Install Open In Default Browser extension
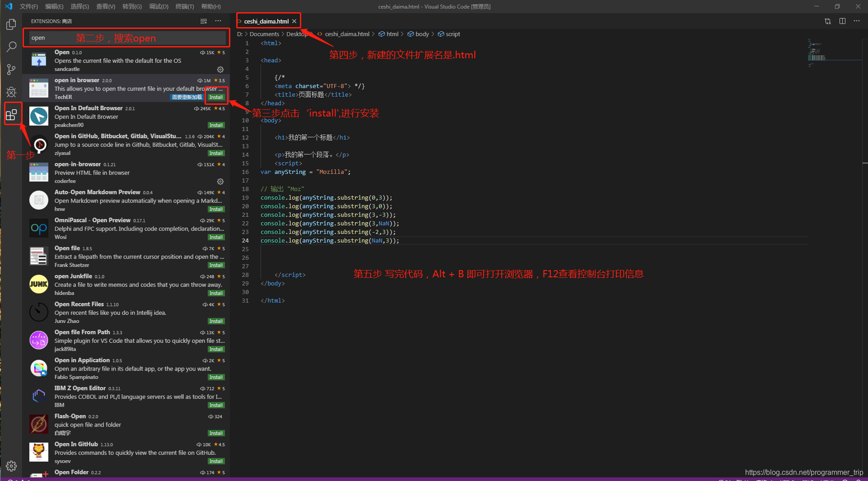 216,125
